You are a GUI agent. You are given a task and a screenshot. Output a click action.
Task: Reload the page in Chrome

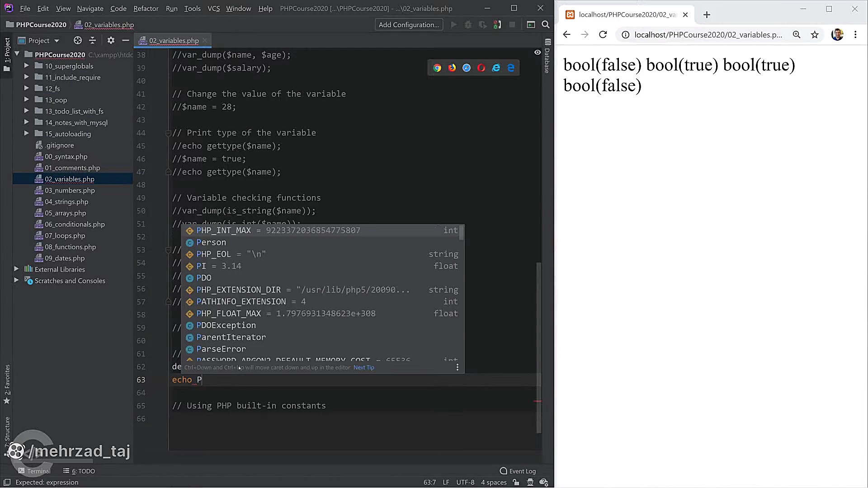(603, 34)
